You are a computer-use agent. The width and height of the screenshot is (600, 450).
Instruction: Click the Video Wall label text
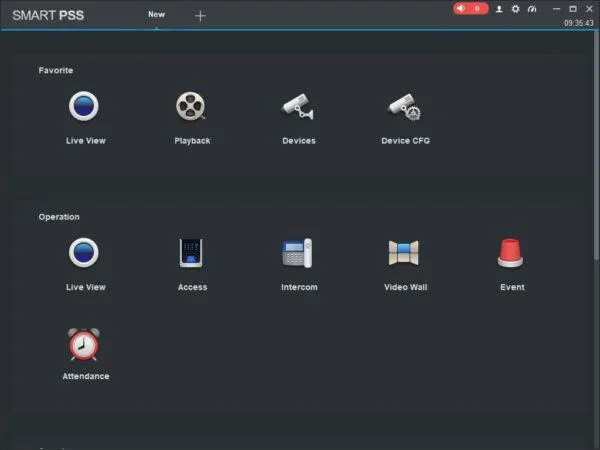point(405,287)
